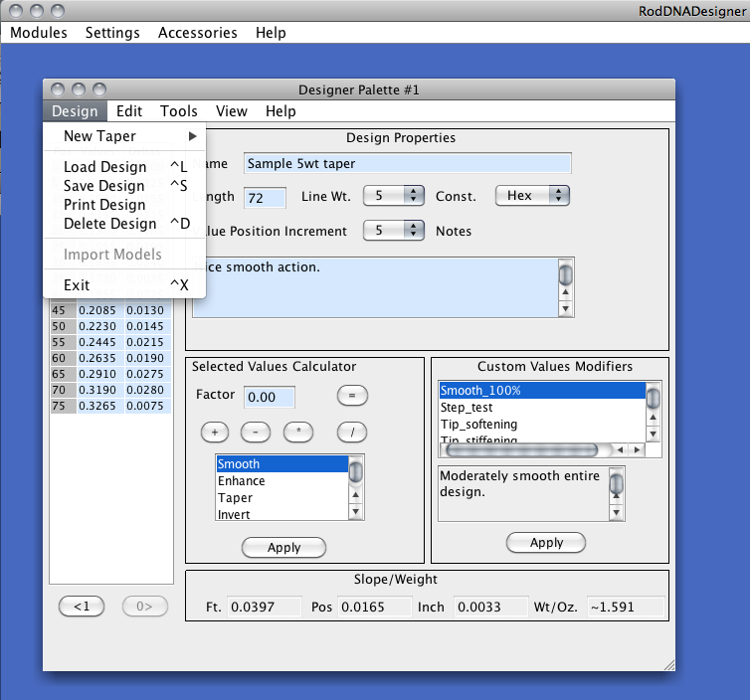Open the Designer Palette Help menu

tap(281, 111)
